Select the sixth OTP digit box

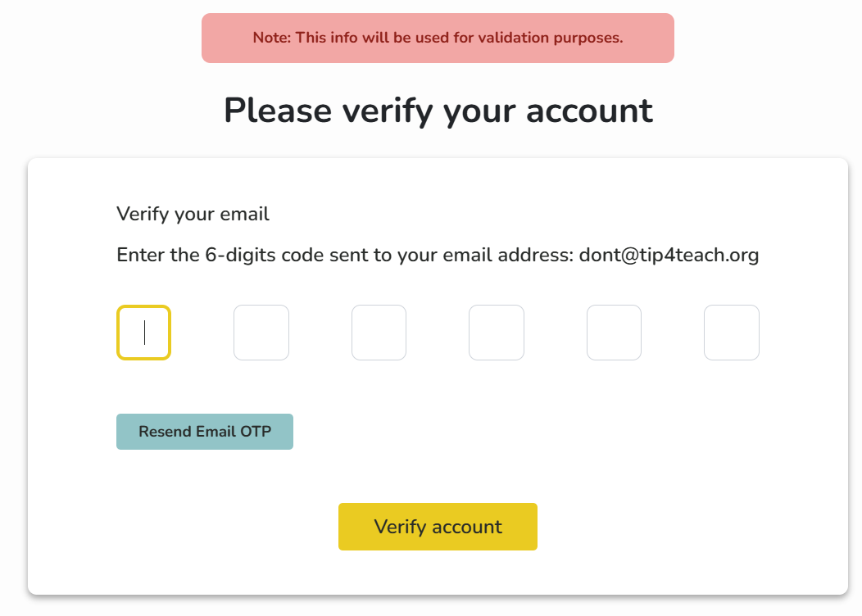[732, 333]
